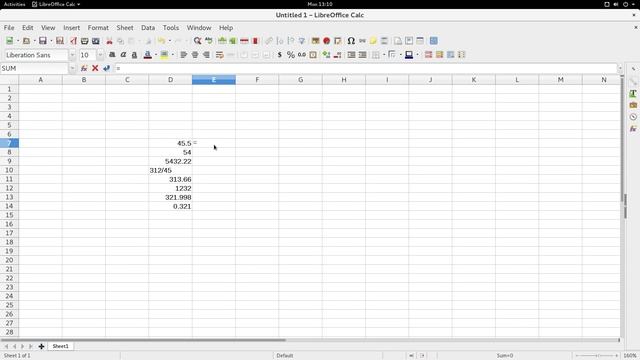
Task: Click the cell containing 312/45
Action: 171,170
